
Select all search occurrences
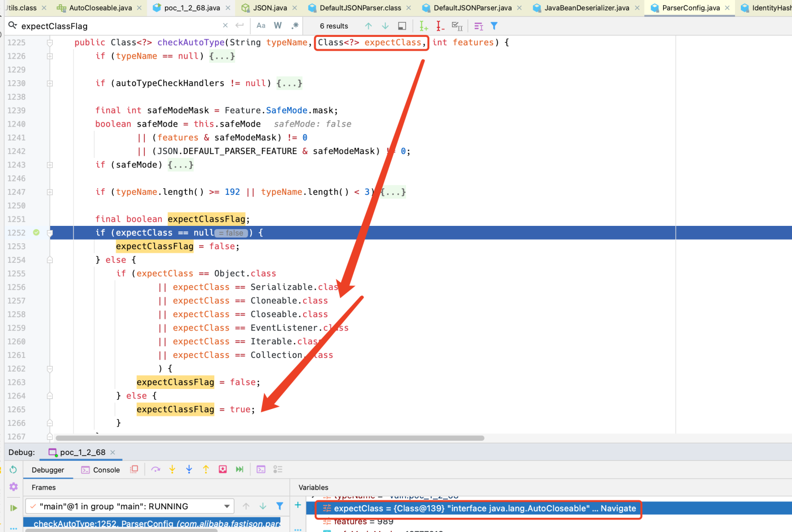(x=457, y=26)
